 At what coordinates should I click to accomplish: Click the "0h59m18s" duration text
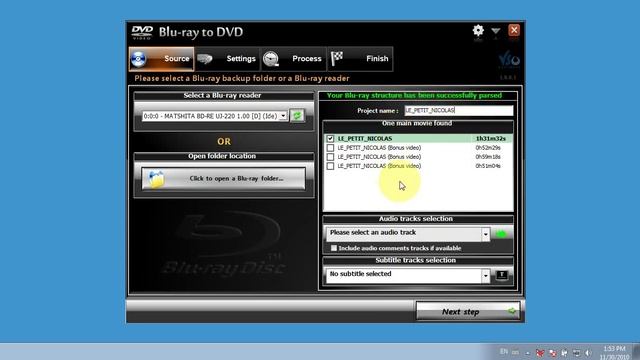[488, 157]
